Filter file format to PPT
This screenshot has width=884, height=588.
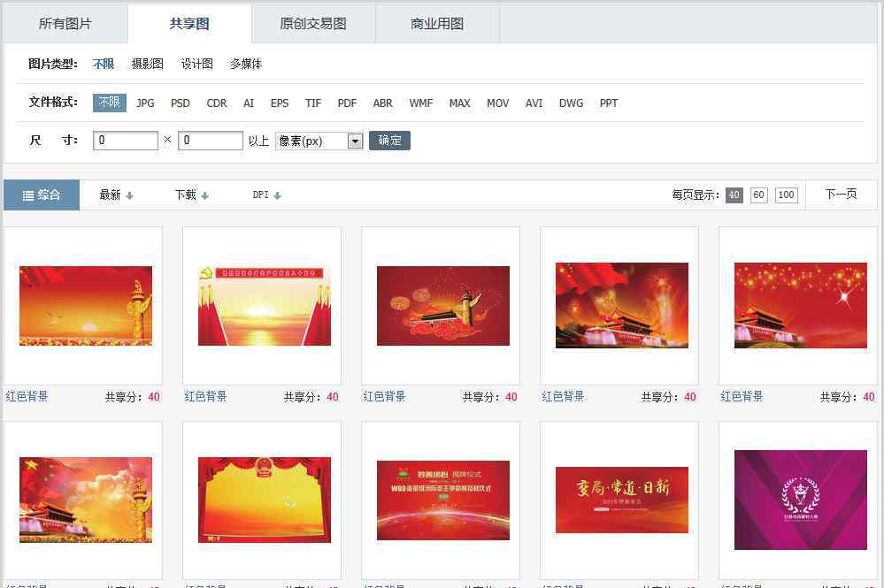(x=609, y=103)
